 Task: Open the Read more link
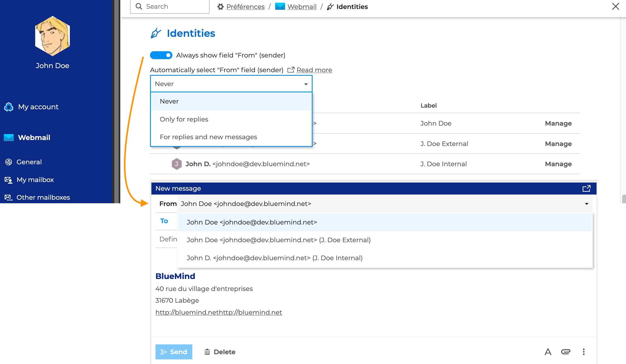point(314,70)
